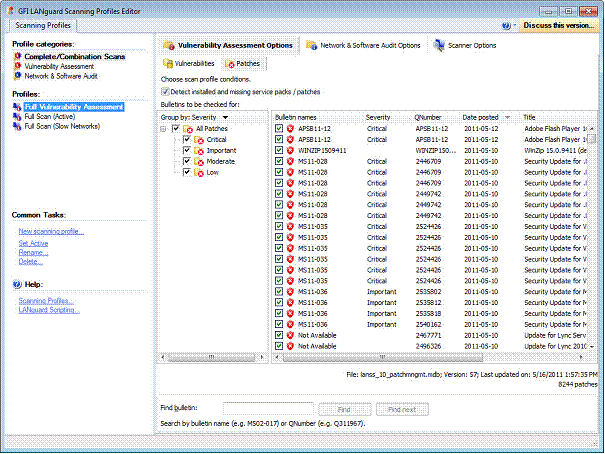Click the shield icon of first APSB11-12 row
The height and width of the screenshot is (454, 605).
[x=290, y=128]
